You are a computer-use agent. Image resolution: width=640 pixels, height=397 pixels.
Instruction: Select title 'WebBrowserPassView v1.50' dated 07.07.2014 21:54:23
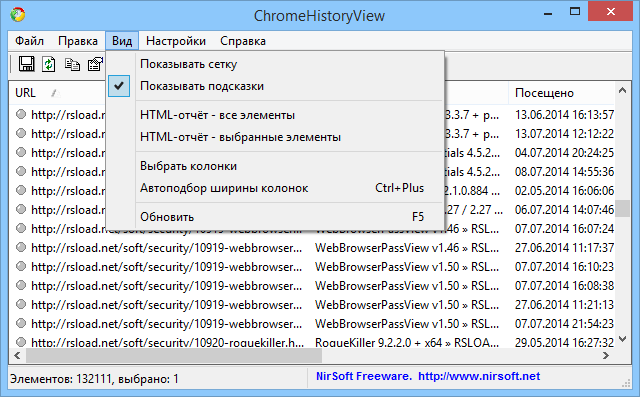(x=407, y=324)
